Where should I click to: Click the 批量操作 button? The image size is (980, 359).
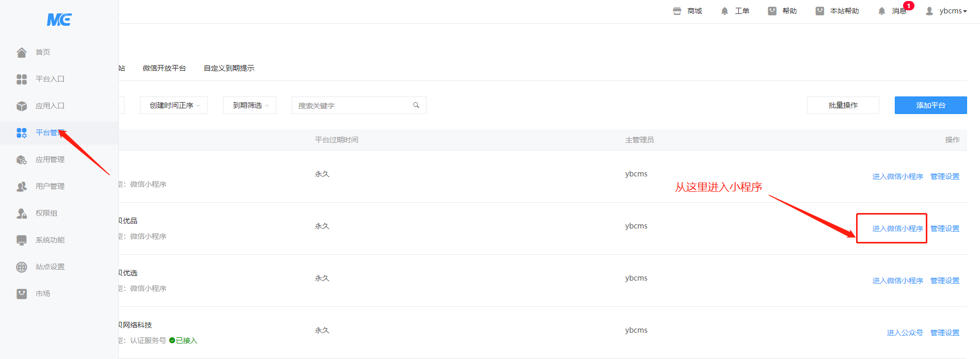pos(843,105)
